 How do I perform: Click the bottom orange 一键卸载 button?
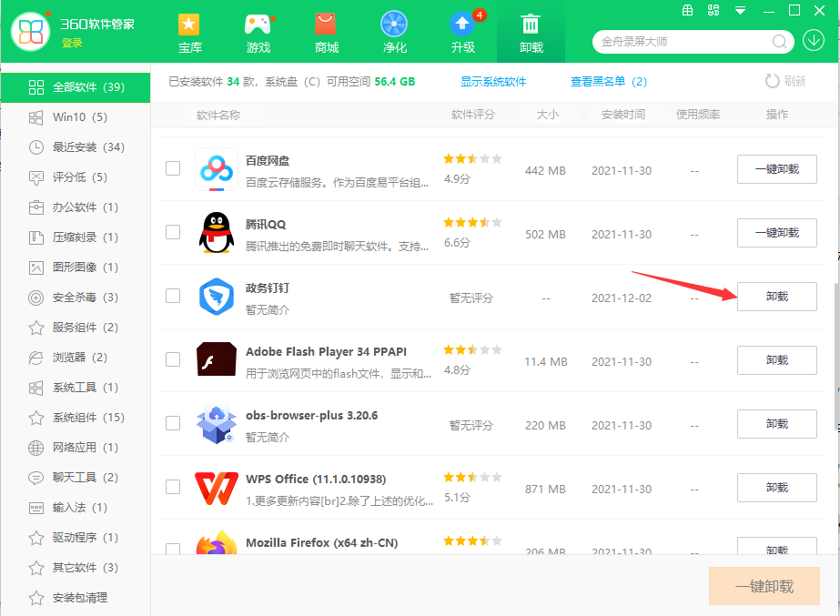point(764,586)
